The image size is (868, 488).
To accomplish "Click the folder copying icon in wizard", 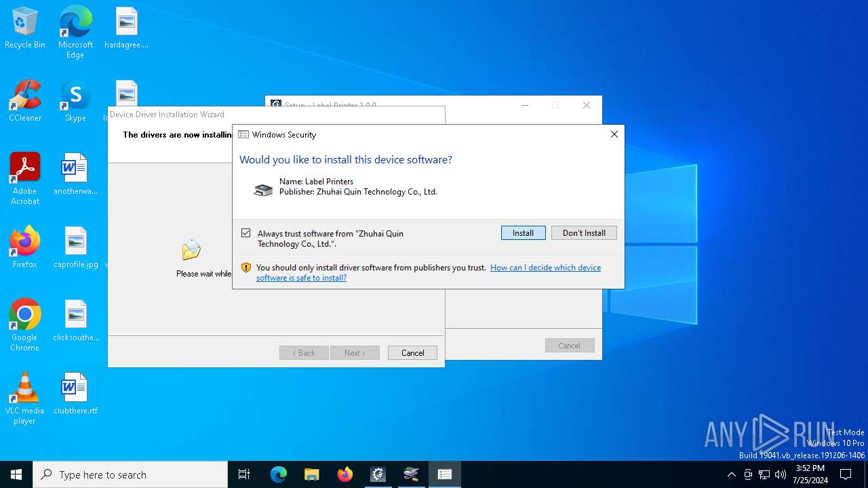I will [x=191, y=250].
